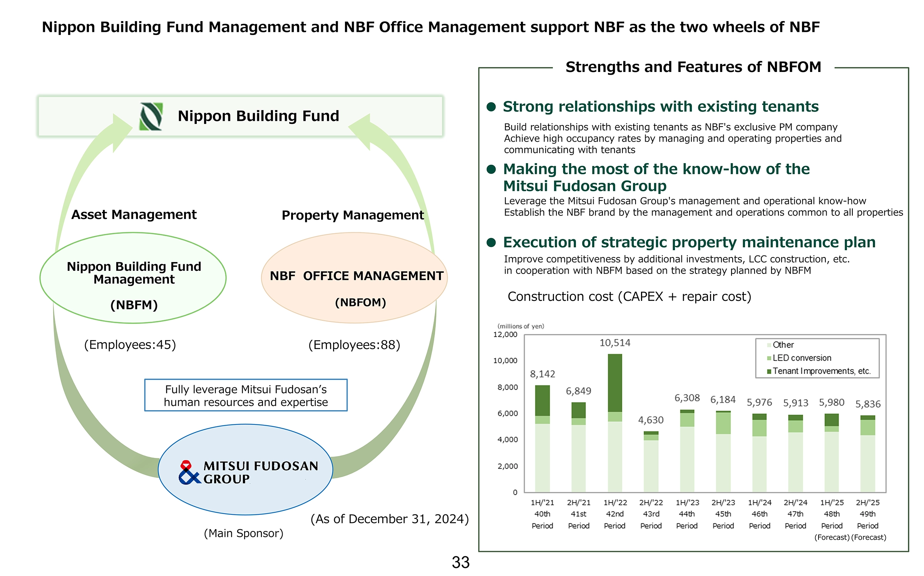924x576 pixels.
Task: Click 'Making the most of the know-how' heading
Action: point(656,177)
